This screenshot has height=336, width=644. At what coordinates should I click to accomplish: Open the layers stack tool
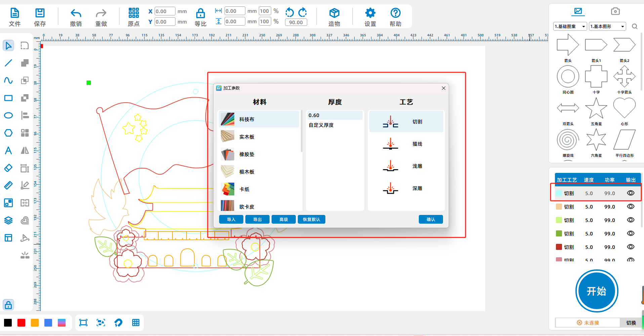click(x=8, y=220)
